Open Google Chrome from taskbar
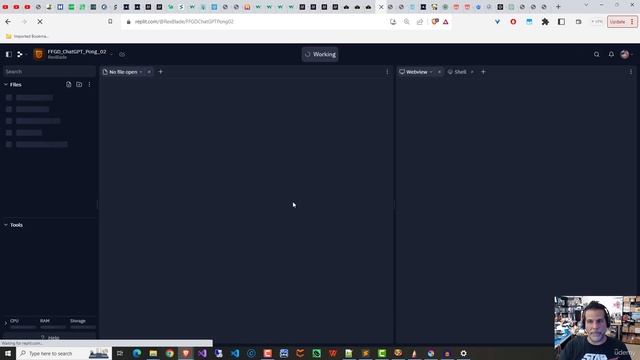Image resolution: width=640 pixels, height=360 pixels. click(x=169, y=353)
